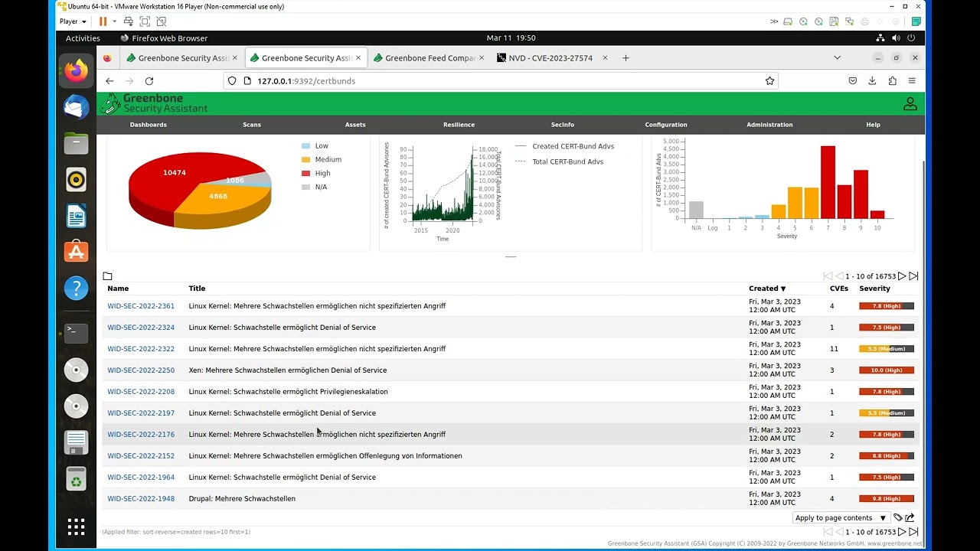Open the VMware Player menu dropdown
Viewport: 980px width, 551px height.
[73, 21]
